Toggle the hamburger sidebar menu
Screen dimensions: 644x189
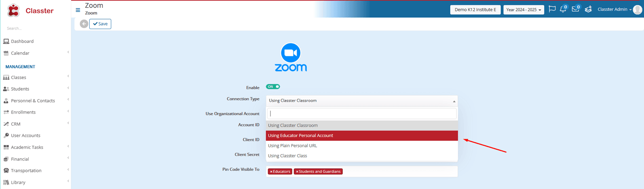coord(78,10)
